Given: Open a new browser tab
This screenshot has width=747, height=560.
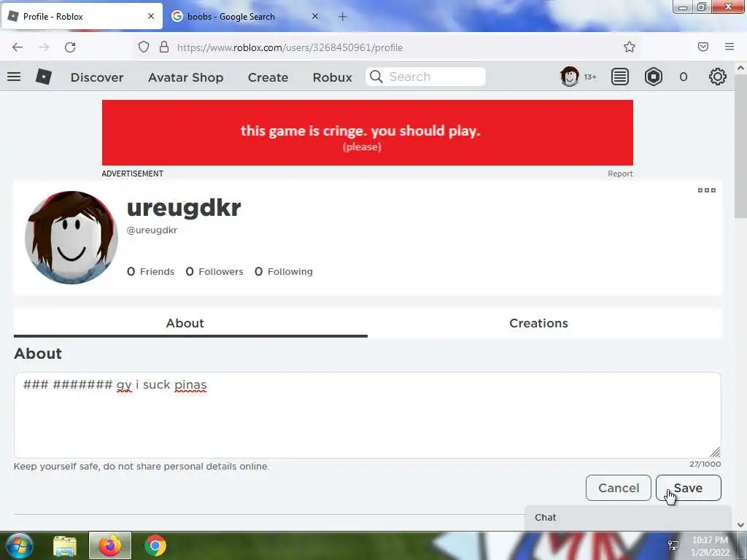Looking at the screenshot, I should 343,17.
